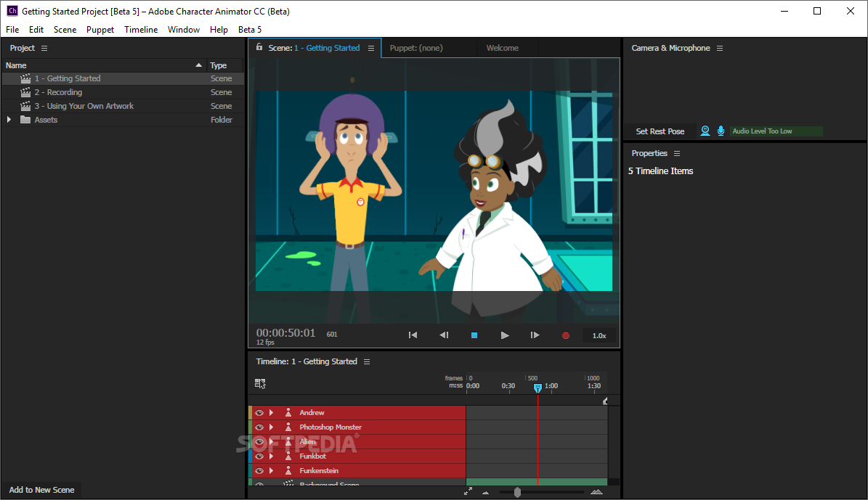Image resolution: width=868 pixels, height=500 pixels.
Task: Hide the Andrew track
Action: (x=259, y=413)
